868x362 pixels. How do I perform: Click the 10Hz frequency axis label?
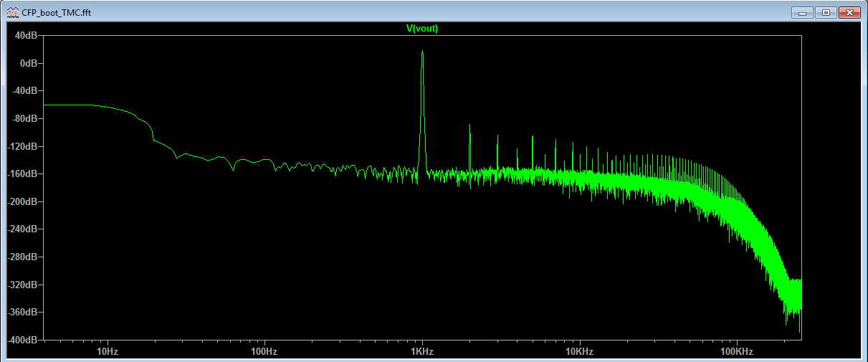coord(107,351)
